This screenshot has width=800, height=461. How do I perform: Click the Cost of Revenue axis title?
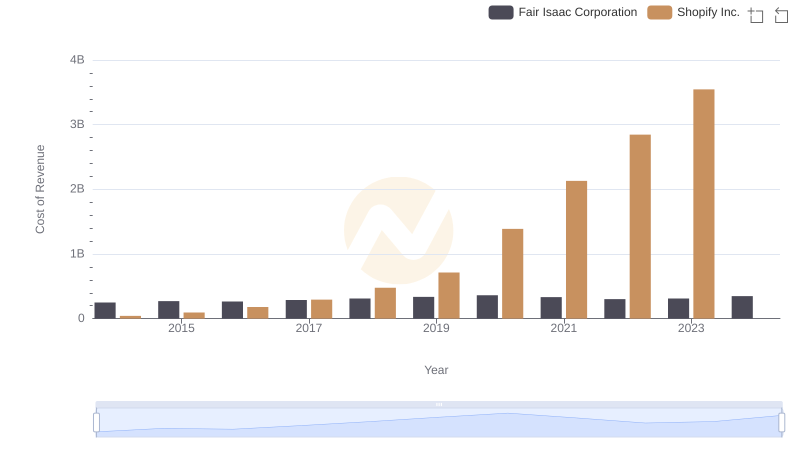coord(40,189)
